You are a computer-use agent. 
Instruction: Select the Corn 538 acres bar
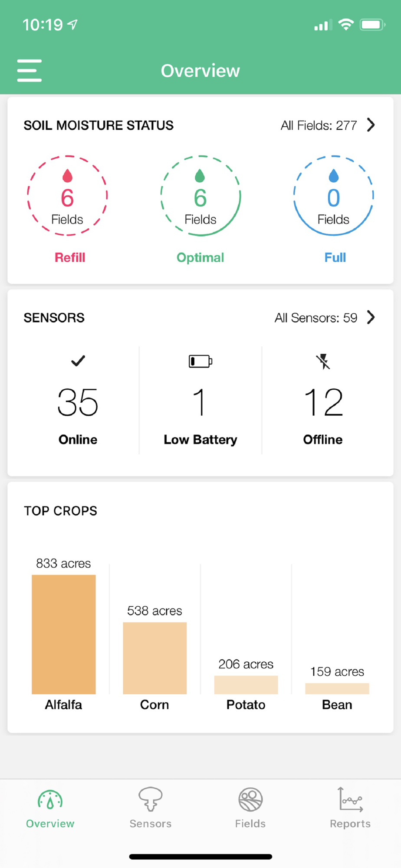tap(155, 658)
